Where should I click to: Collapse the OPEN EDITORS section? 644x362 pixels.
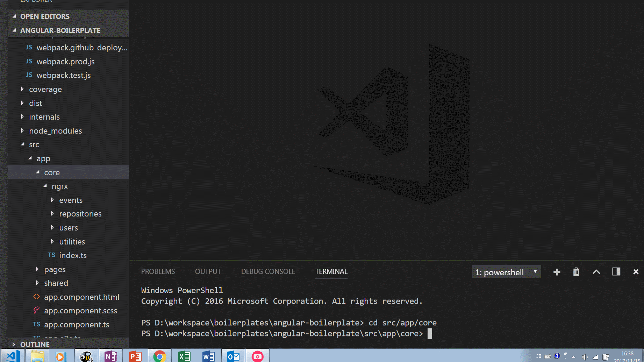(68, 16)
